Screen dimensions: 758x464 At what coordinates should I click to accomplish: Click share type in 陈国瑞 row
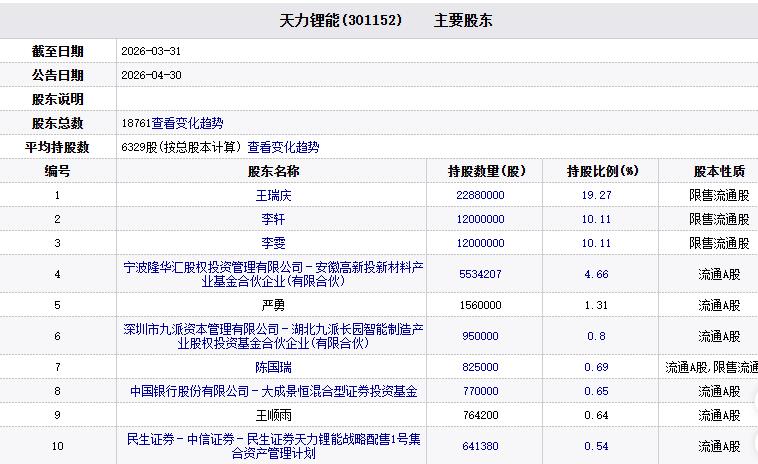click(711, 367)
